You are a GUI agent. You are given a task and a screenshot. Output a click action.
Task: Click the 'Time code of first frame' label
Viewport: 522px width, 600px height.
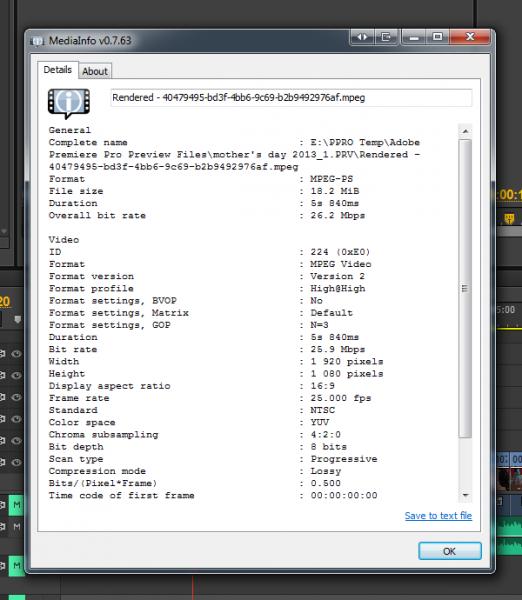pos(122,496)
